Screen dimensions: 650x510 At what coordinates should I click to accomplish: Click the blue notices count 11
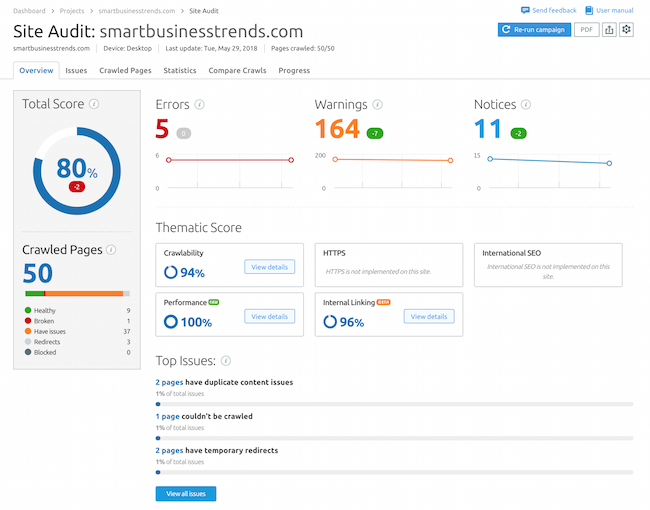pos(488,129)
